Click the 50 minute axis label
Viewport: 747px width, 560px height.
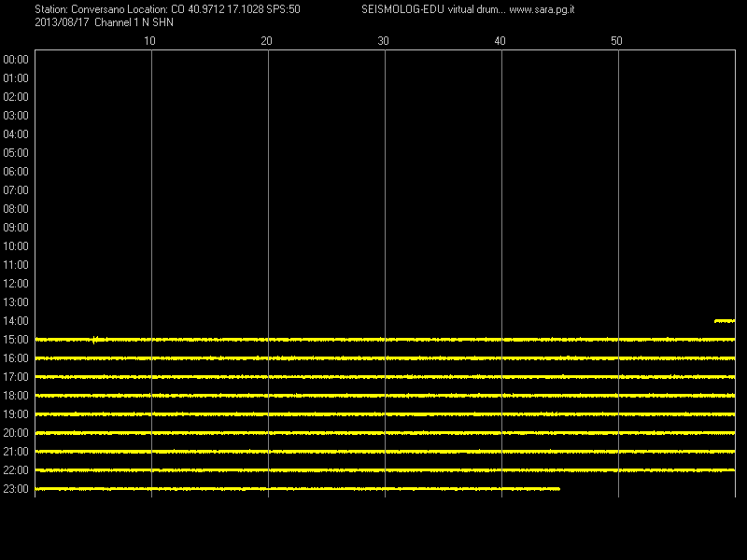coord(616,41)
